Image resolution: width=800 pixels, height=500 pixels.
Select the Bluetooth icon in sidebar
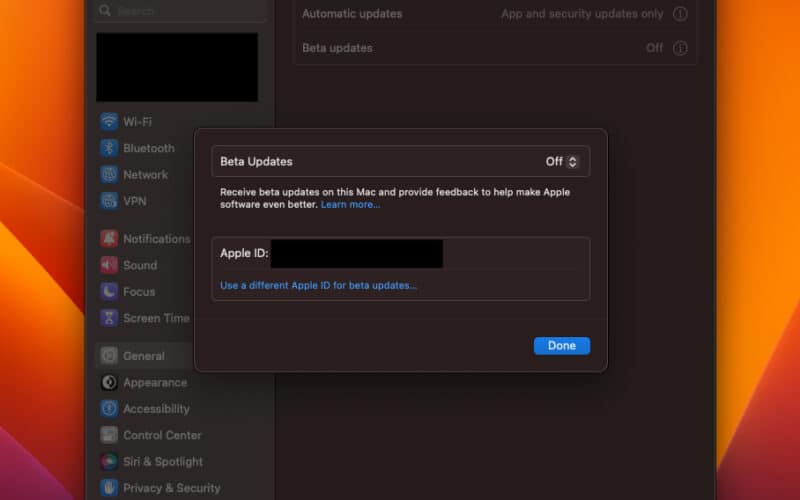(x=109, y=148)
